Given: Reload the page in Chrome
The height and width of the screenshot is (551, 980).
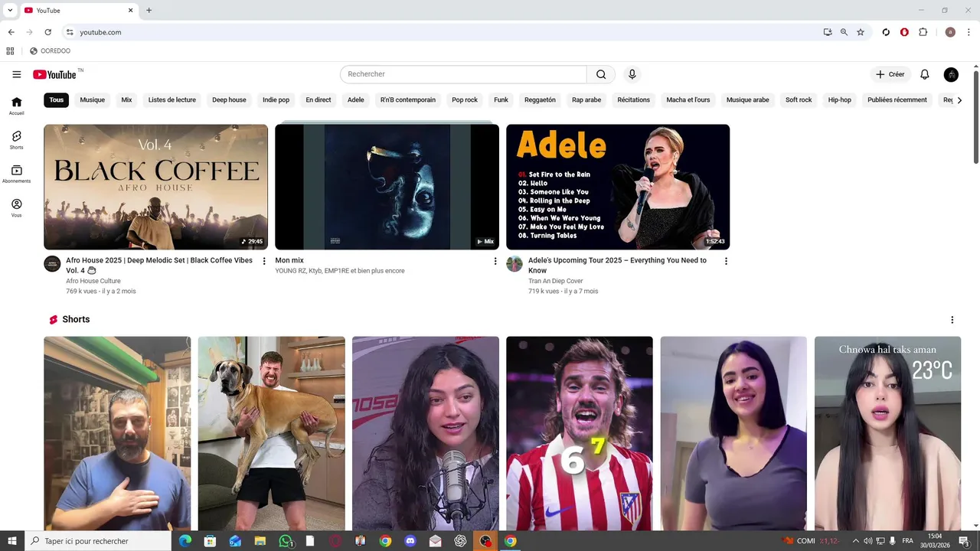Looking at the screenshot, I should 47,32.
